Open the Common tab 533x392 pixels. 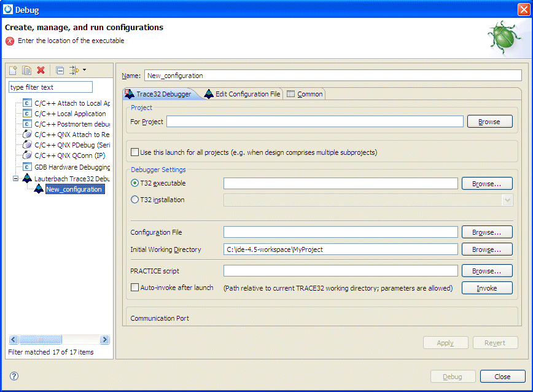(x=305, y=94)
